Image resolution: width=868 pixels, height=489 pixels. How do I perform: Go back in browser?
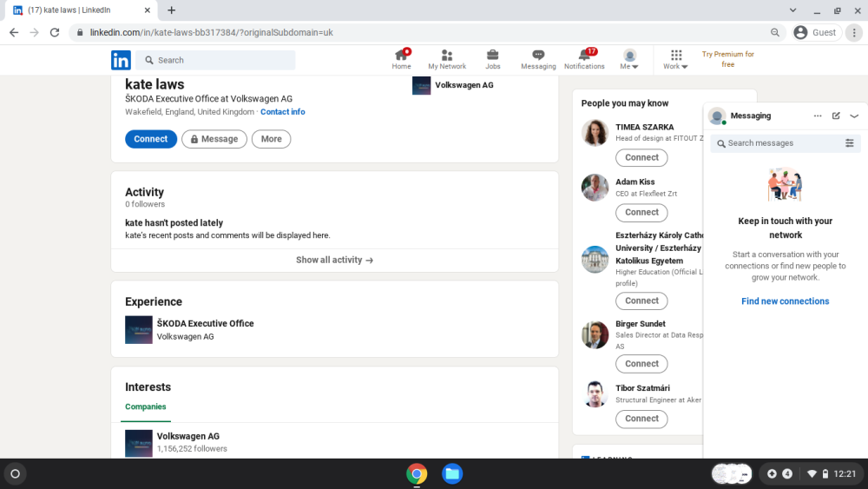click(x=14, y=33)
